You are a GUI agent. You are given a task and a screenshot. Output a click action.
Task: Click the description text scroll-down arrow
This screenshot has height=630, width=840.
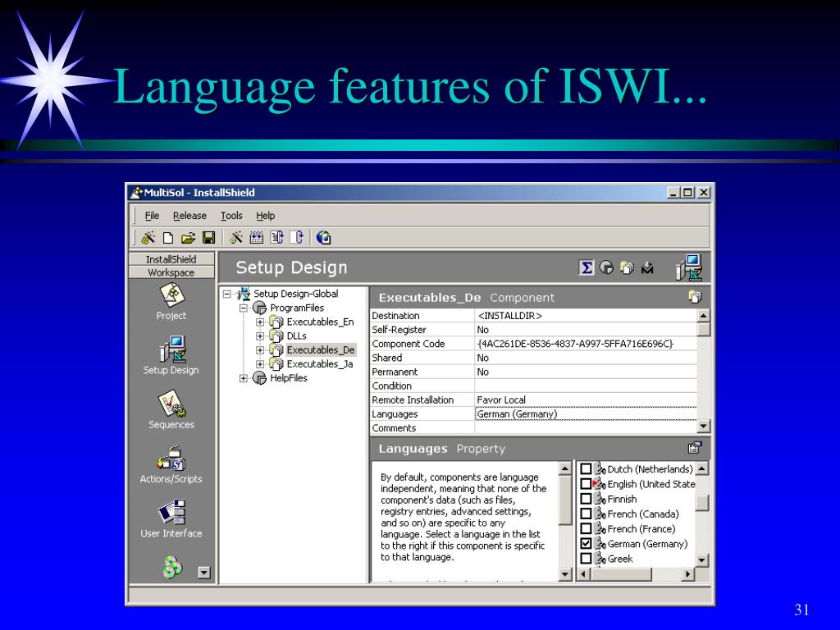(x=565, y=574)
